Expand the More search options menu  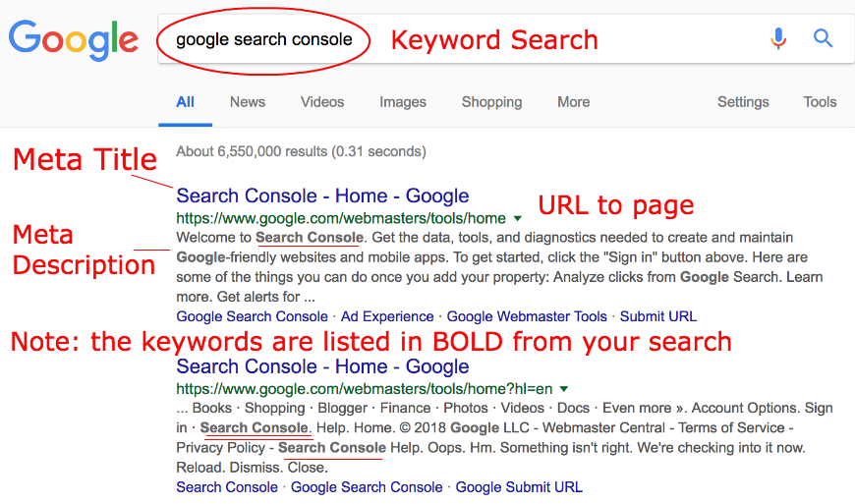coord(573,101)
